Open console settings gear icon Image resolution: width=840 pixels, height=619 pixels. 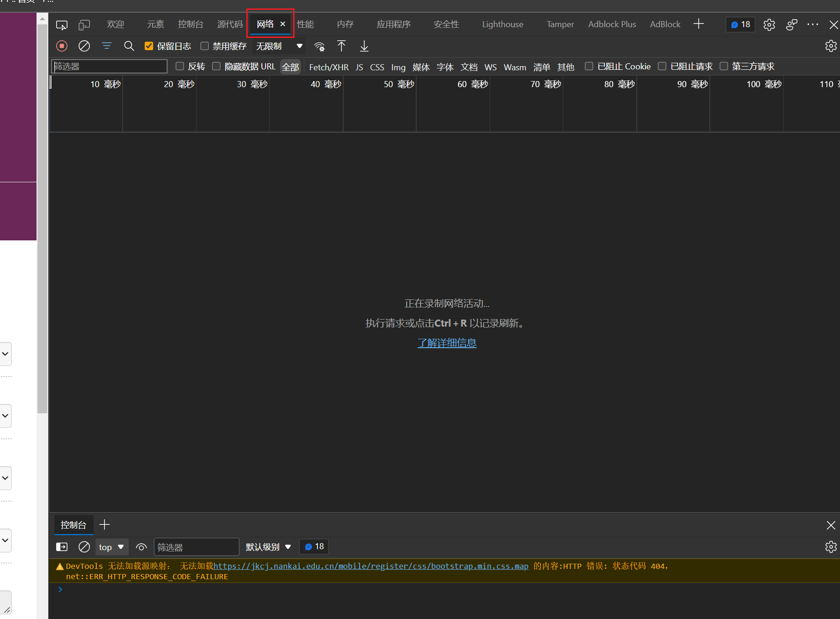831,547
